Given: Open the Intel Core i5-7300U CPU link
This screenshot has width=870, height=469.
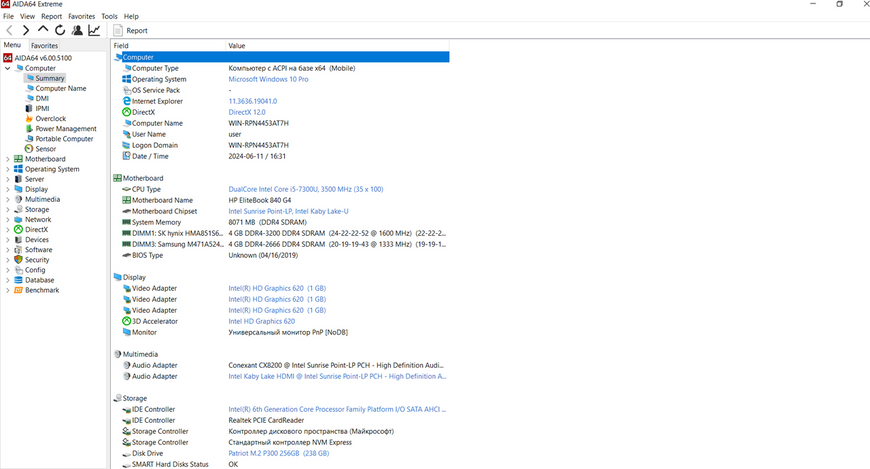Looking at the screenshot, I should coord(306,189).
